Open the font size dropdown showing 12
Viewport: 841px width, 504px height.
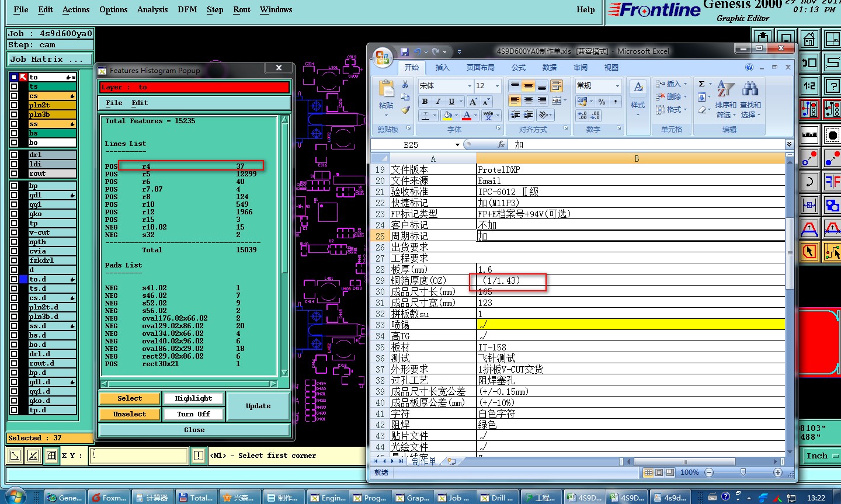pos(498,86)
